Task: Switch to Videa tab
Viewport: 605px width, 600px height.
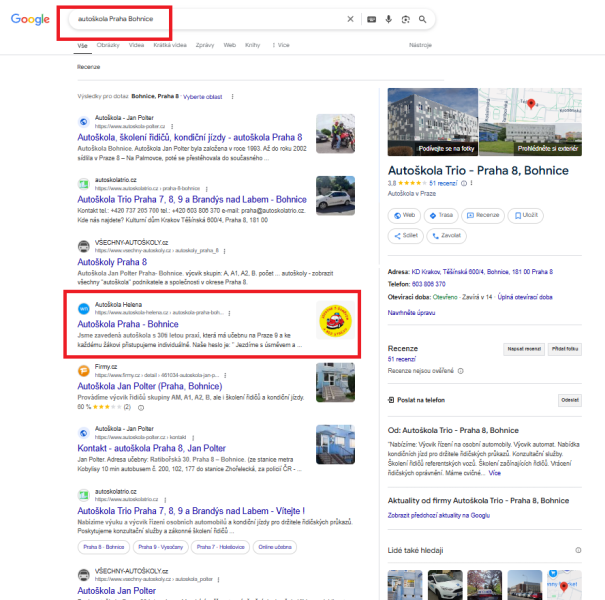Action: click(x=136, y=45)
